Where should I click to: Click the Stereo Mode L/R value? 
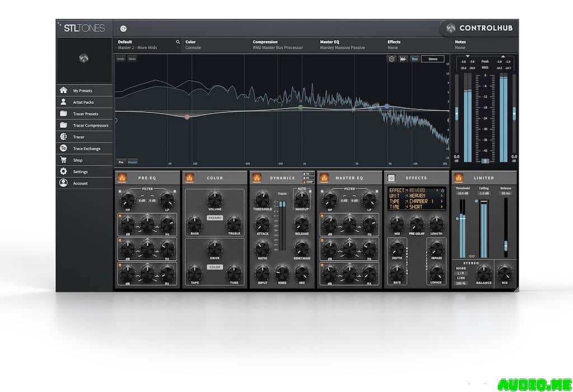tap(461, 273)
